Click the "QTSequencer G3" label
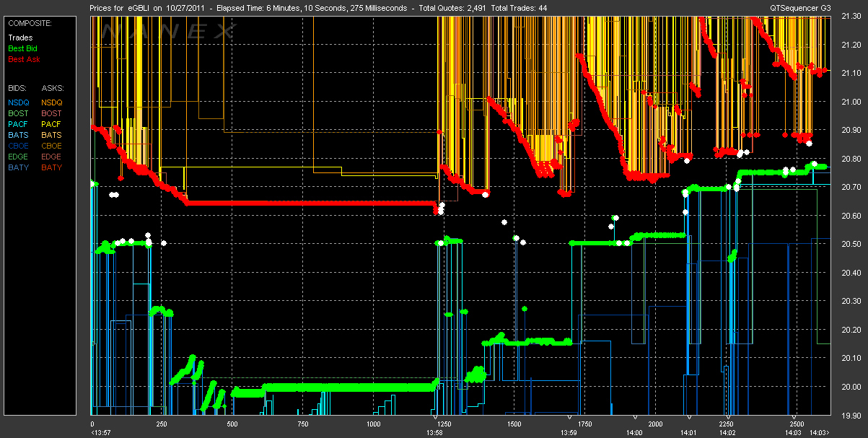Viewport: 868px width, 438px height. click(801, 8)
